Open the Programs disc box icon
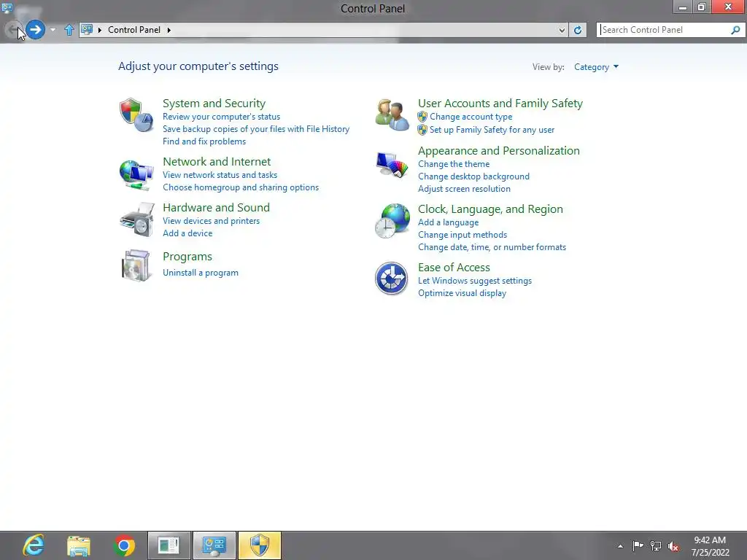Screen dimensions: 747x560 (x=136, y=265)
